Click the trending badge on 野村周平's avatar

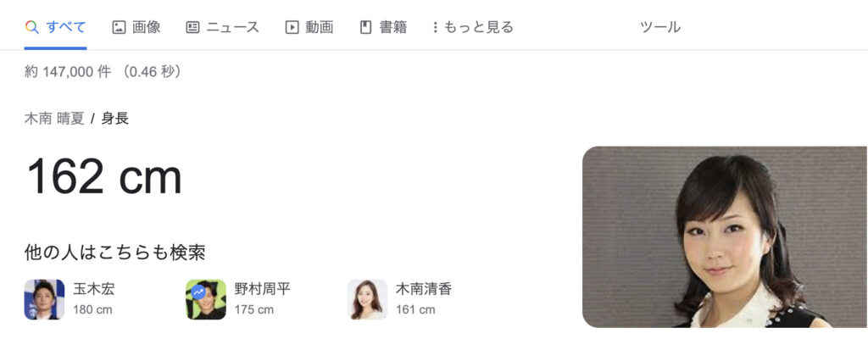[x=198, y=292]
